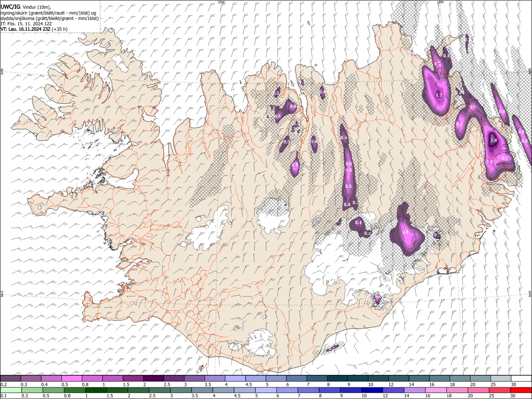
Task: Click the 'slydda/snjókoma' snow legend description line
Action: pos(49,18)
